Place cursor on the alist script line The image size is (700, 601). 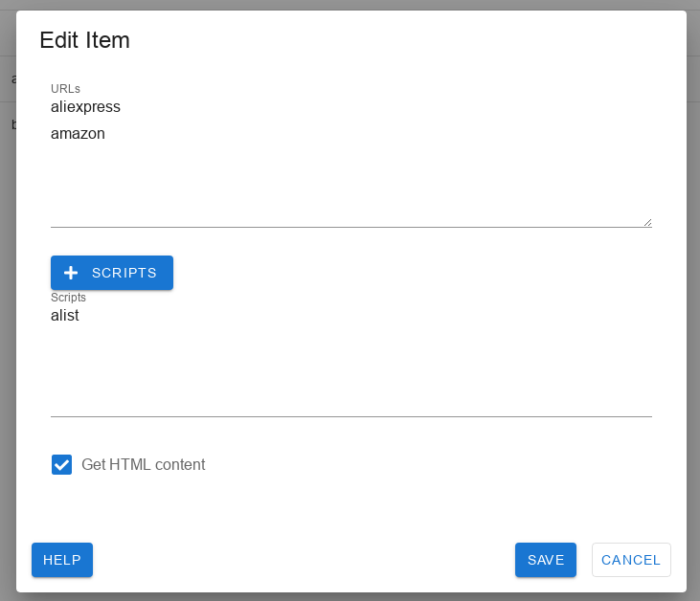pyautogui.click(x=65, y=316)
